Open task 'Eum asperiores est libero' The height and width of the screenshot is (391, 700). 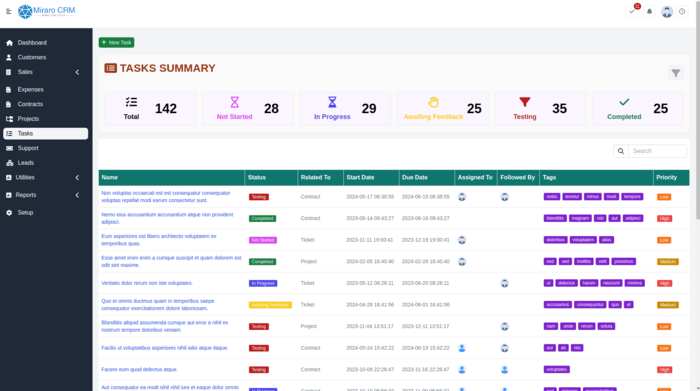pos(158,240)
